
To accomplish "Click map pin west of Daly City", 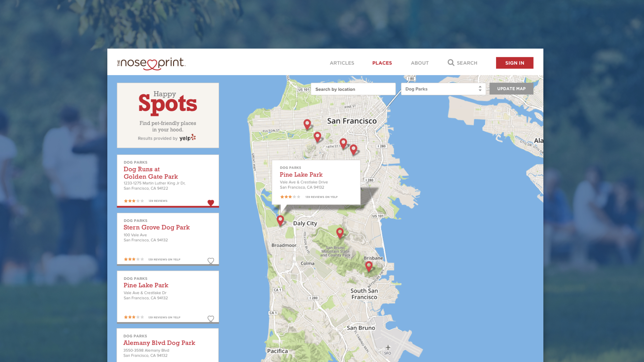I will [x=280, y=221].
